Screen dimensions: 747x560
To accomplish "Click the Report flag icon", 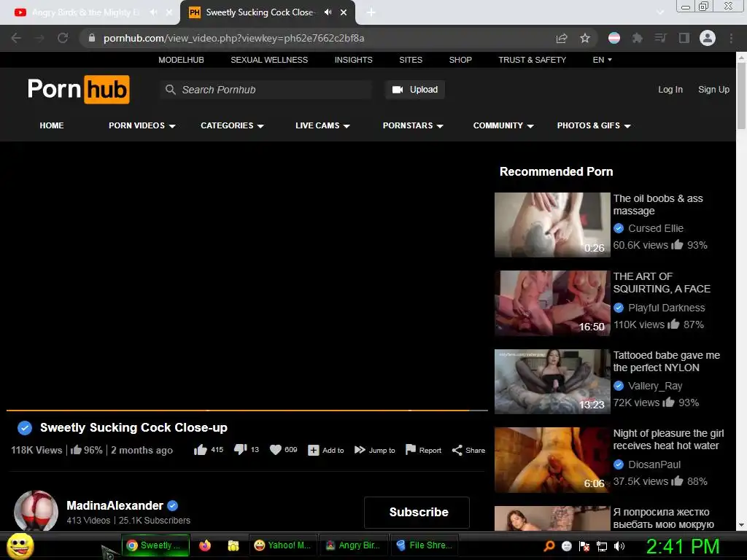I will [410, 449].
